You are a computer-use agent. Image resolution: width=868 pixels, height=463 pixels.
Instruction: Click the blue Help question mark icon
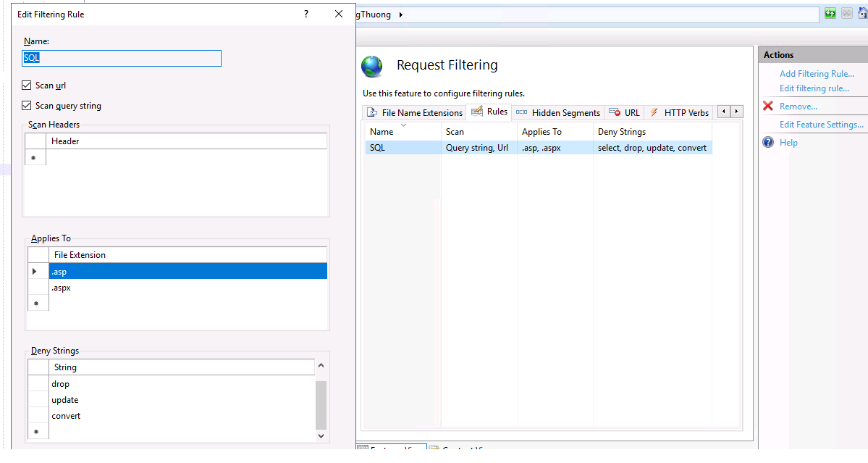768,142
